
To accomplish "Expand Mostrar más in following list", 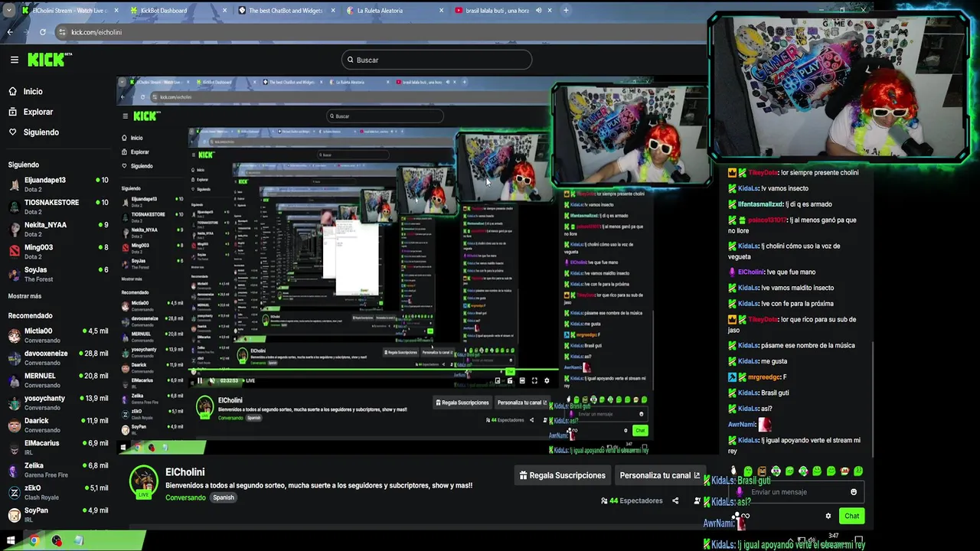I will click(24, 296).
